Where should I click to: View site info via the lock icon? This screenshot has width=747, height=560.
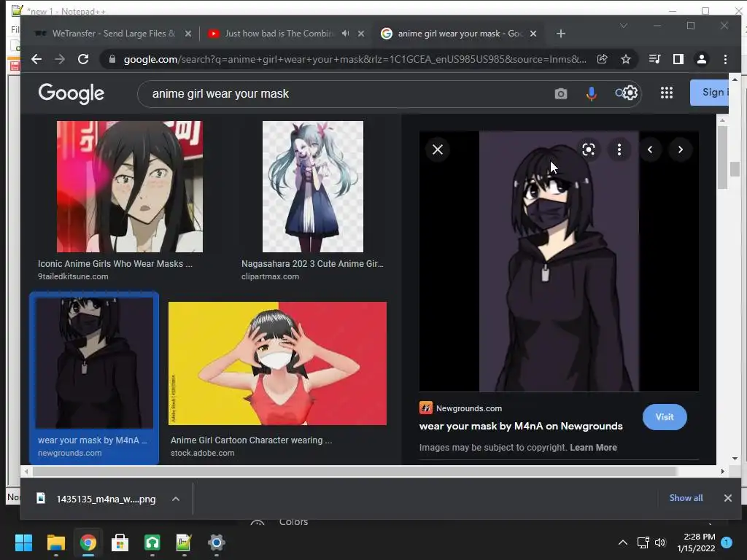pos(112,59)
